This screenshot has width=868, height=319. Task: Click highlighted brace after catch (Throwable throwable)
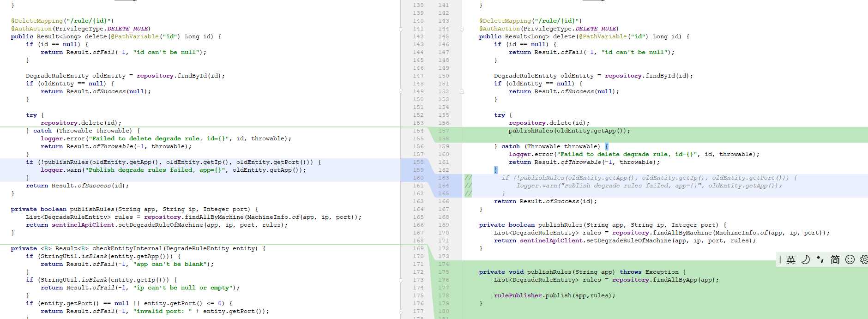point(607,146)
